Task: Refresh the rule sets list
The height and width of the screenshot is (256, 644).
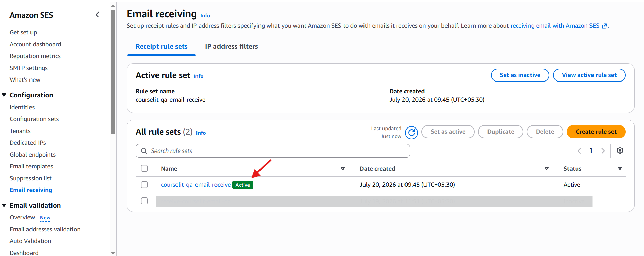Action: point(411,133)
